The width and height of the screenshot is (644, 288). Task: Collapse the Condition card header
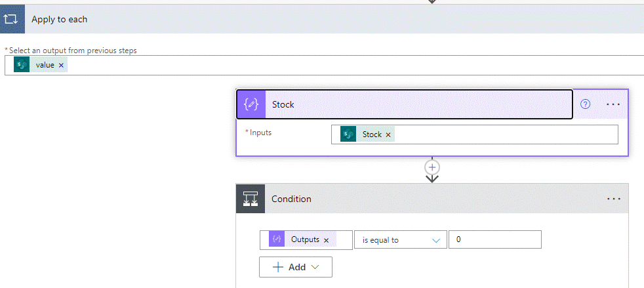[x=426, y=199]
